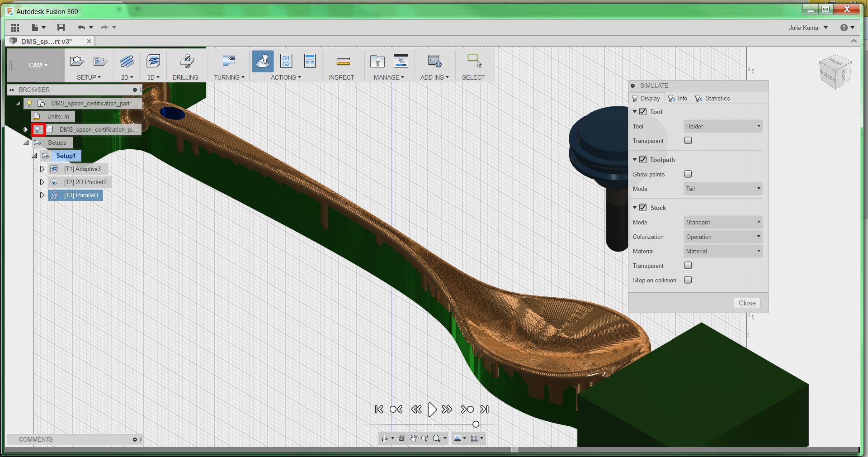Click the Drilling tool icon
The height and width of the screenshot is (457, 868).
coord(187,61)
